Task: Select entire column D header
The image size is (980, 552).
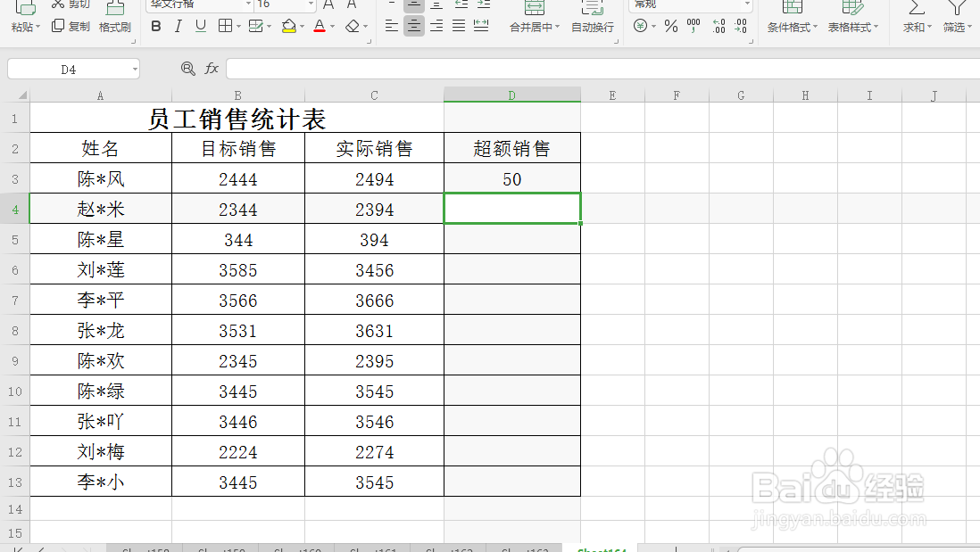Action: coord(512,95)
